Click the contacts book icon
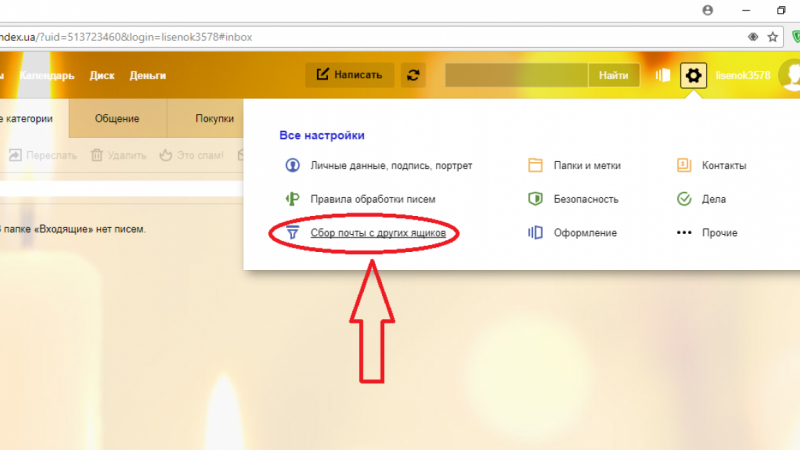Viewport: 800px width, 450px height. [x=684, y=165]
